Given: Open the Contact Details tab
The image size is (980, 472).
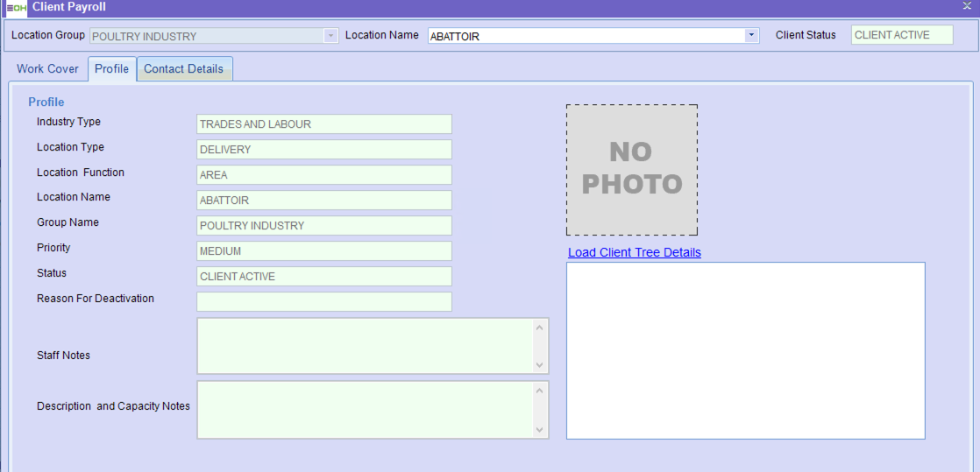Looking at the screenshot, I should (184, 69).
